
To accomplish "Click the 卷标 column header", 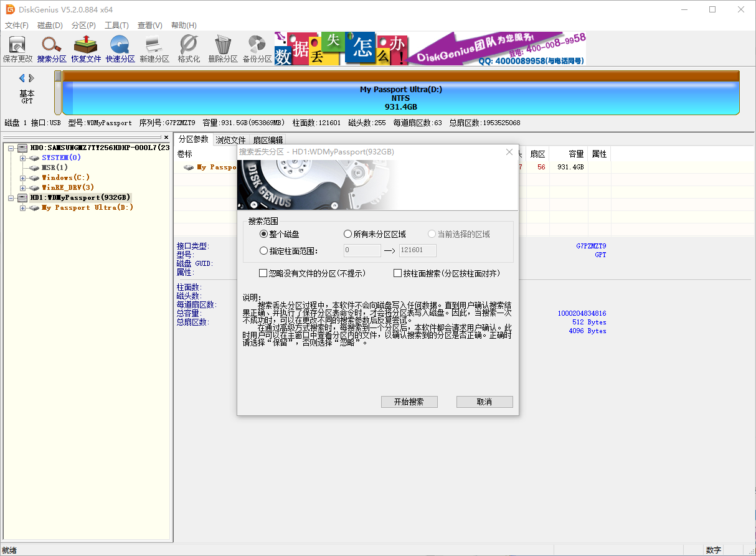I will tap(185, 154).
